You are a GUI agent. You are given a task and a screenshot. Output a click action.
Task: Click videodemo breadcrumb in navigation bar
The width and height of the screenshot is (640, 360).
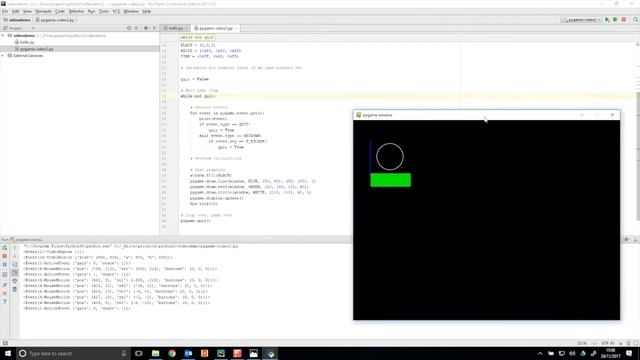(x=17, y=20)
